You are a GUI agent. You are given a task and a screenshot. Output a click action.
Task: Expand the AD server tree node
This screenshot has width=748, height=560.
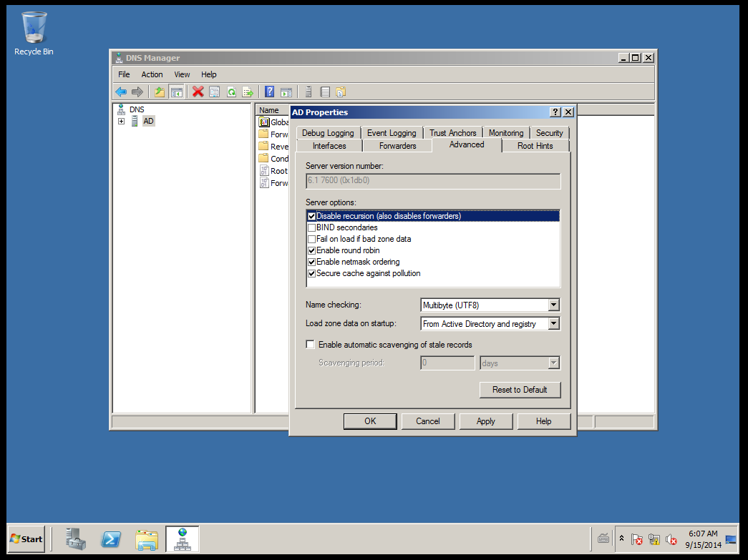pos(121,121)
